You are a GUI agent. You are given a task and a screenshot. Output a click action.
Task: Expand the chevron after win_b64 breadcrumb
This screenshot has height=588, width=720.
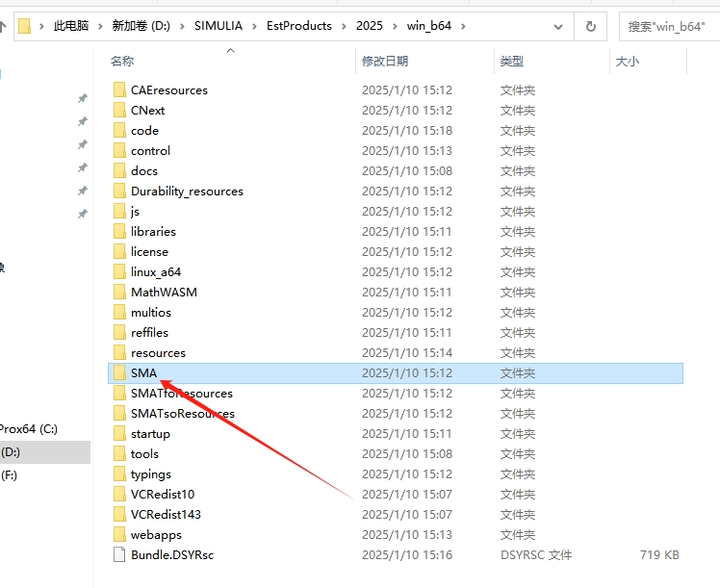pos(462,26)
